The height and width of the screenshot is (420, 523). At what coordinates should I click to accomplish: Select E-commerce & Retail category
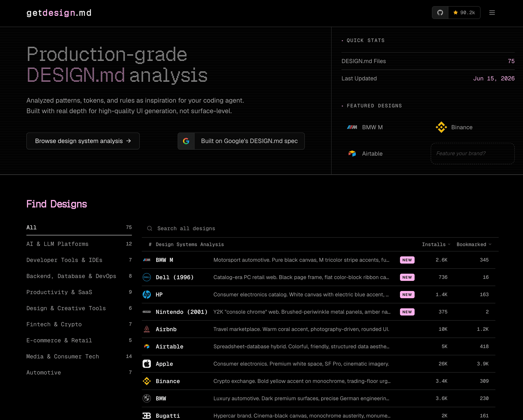(79, 340)
